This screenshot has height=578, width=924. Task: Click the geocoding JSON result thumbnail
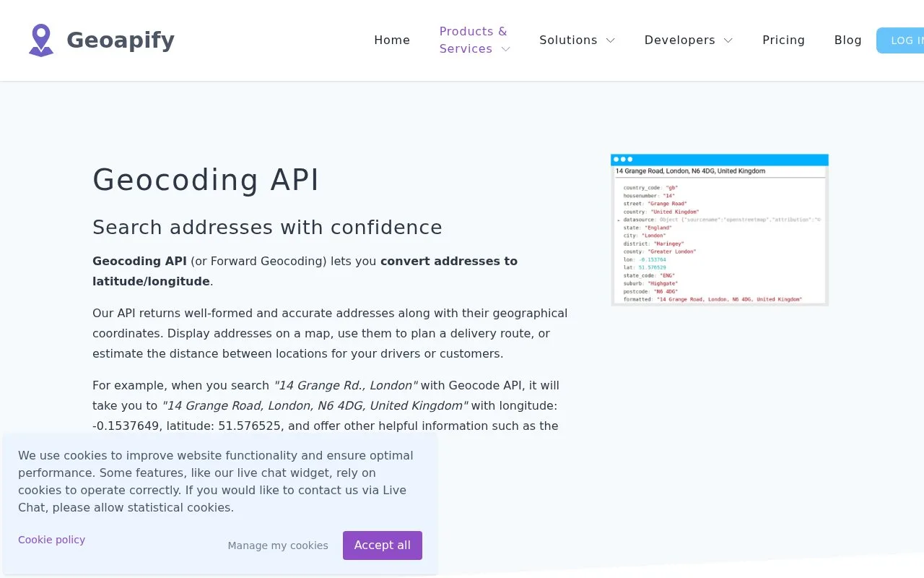click(x=720, y=230)
